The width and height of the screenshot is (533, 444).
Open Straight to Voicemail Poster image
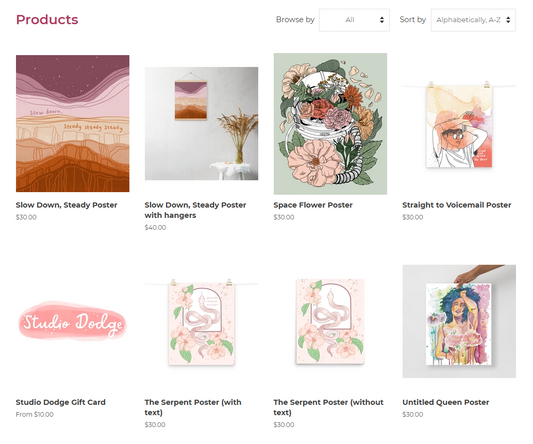point(459,126)
